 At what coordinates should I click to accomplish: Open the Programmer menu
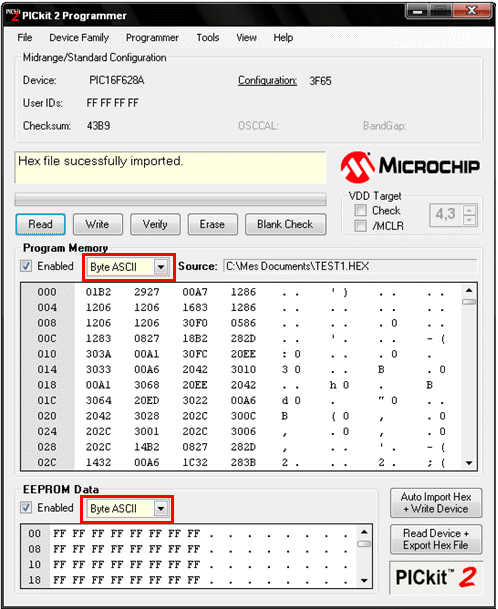coord(152,38)
